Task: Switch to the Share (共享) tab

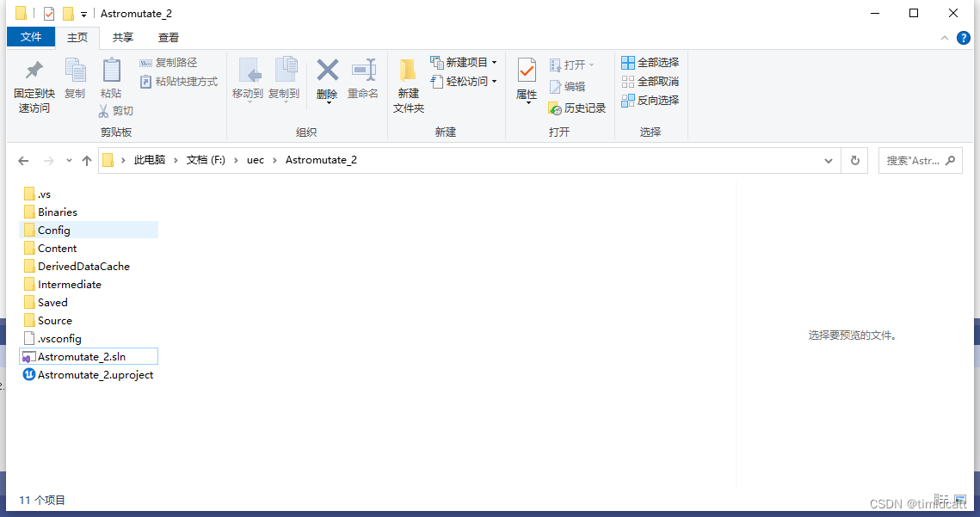Action: [x=122, y=38]
